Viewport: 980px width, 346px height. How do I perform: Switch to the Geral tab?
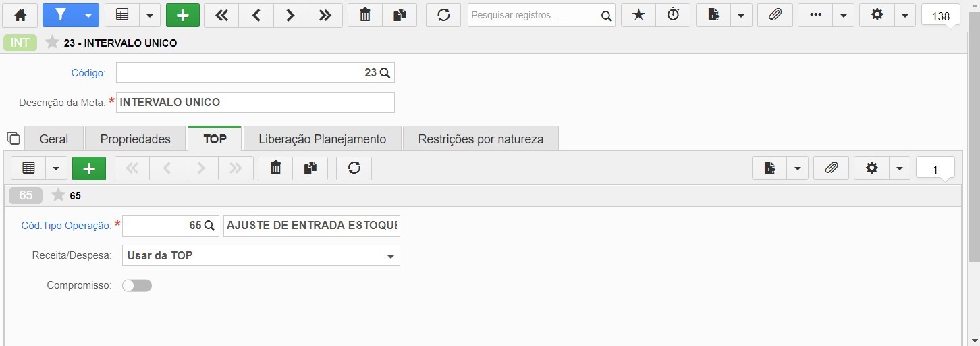click(54, 139)
